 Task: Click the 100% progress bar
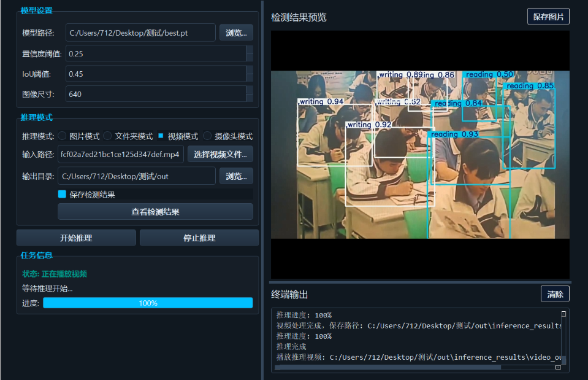pyautogui.click(x=148, y=303)
